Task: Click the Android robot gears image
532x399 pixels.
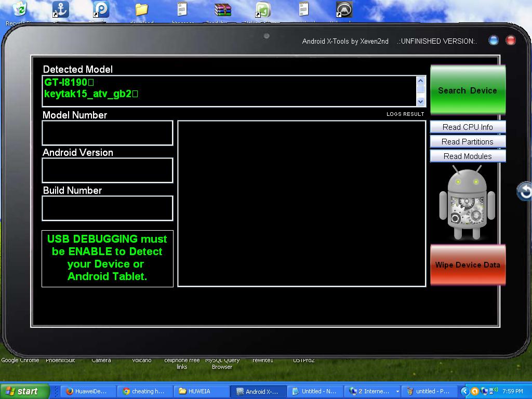Action: (467, 203)
